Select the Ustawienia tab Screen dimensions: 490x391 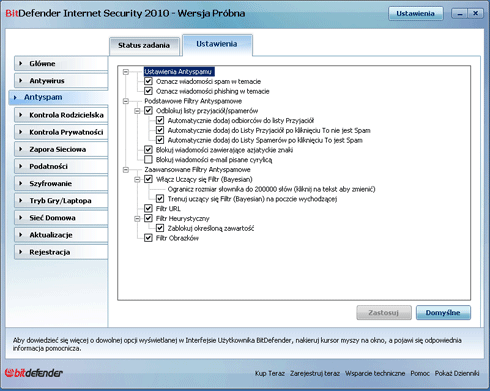coord(217,44)
